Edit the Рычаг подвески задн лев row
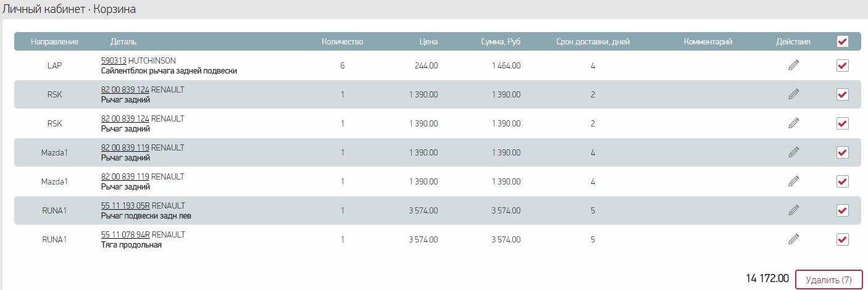The height and width of the screenshot is (290, 868). coord(793,210)
